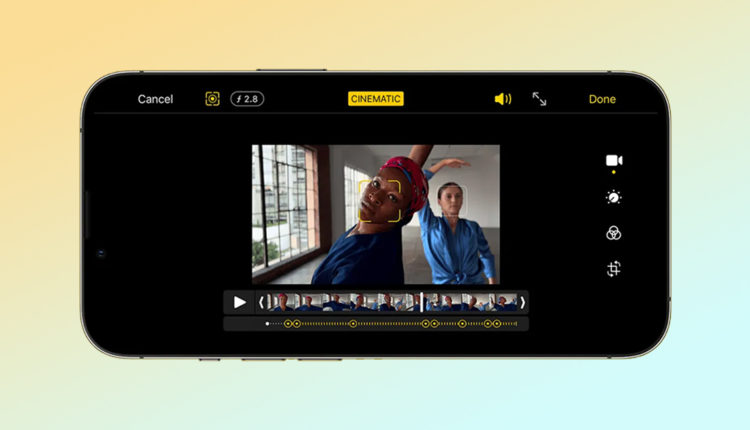Focus on the yellow-framed face in front
750x430 pixels.
380,199
